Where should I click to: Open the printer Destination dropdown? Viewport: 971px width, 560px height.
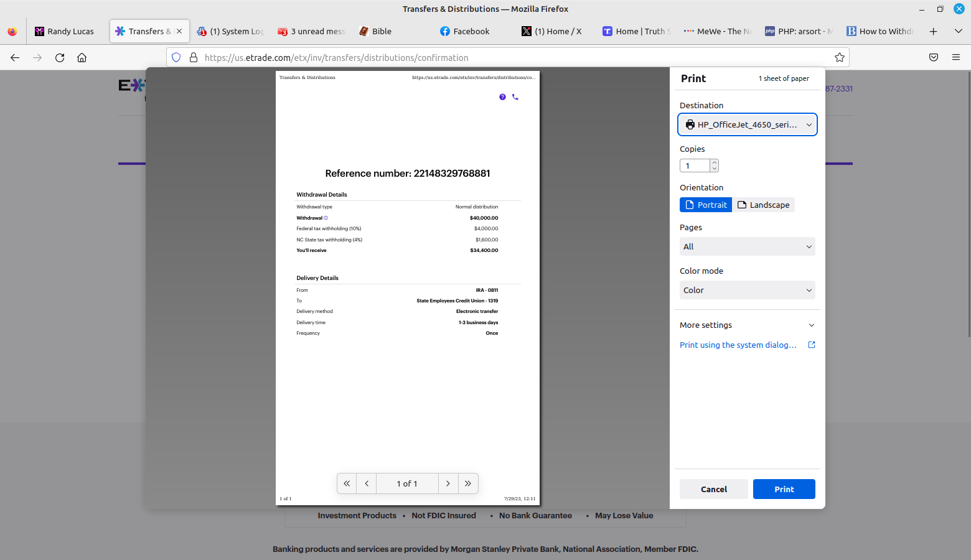747,124
